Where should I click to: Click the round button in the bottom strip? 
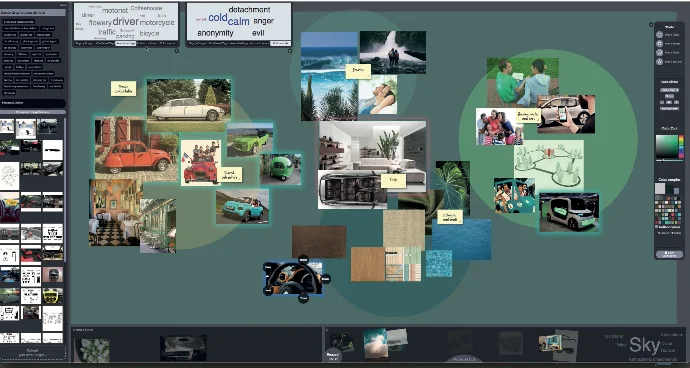point(333,355)
